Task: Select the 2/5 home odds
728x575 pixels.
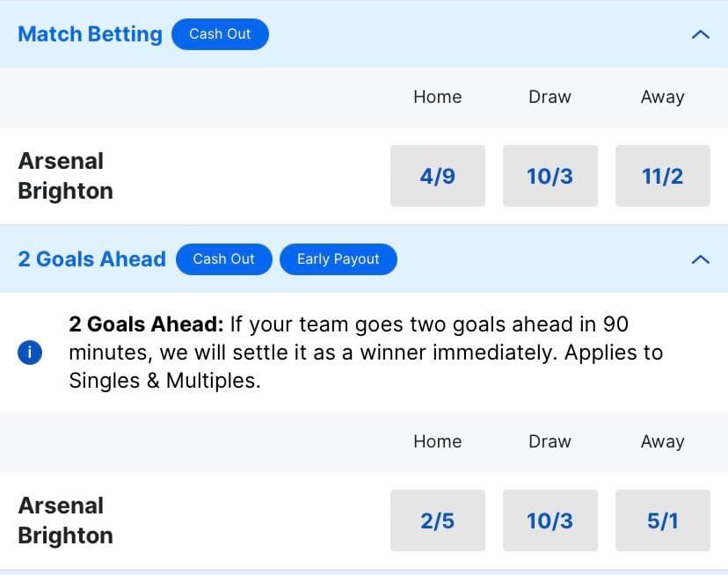Action: pyautogui.click(x=438, y=520)
